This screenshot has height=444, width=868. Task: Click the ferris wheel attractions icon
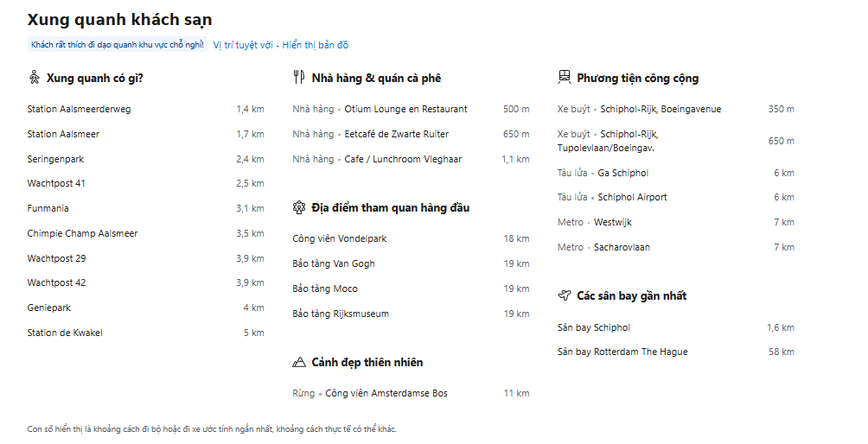(x=299, y=207)
